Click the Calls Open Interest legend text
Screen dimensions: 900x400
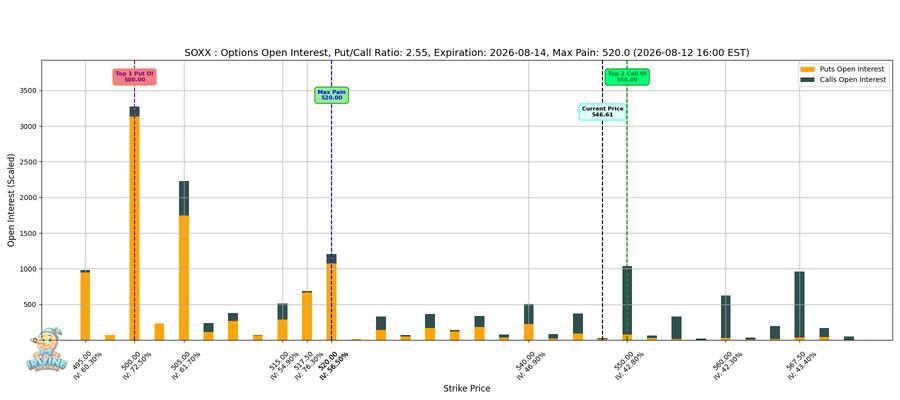[854, 80]
